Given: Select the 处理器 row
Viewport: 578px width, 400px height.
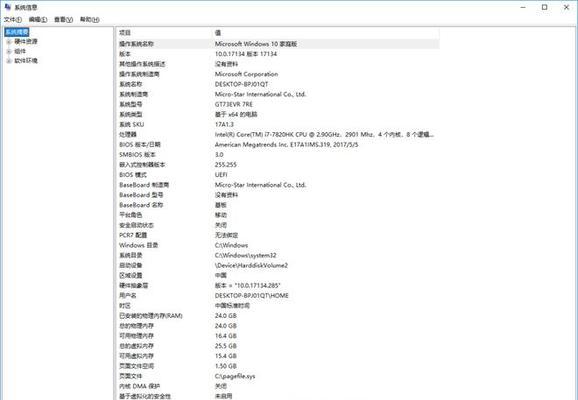Looking at the screenshot, I should coord(278,135).
